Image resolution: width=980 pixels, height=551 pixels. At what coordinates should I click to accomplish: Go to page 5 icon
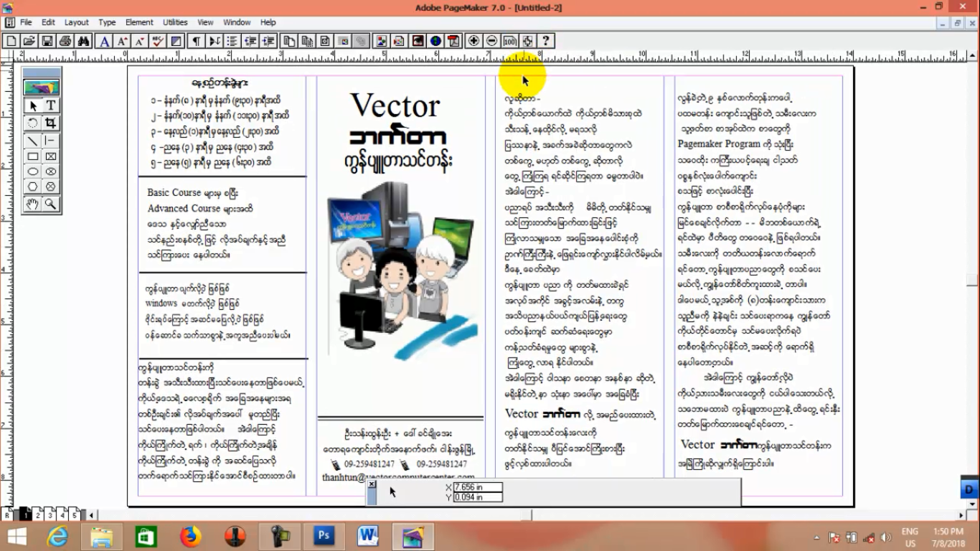pos(75,514)
